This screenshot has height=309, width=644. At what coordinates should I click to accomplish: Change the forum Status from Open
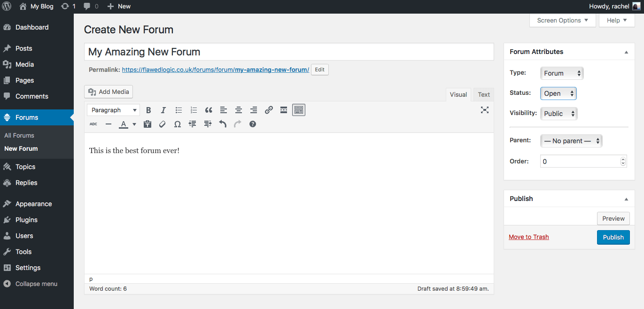click(x=558, y=93)
